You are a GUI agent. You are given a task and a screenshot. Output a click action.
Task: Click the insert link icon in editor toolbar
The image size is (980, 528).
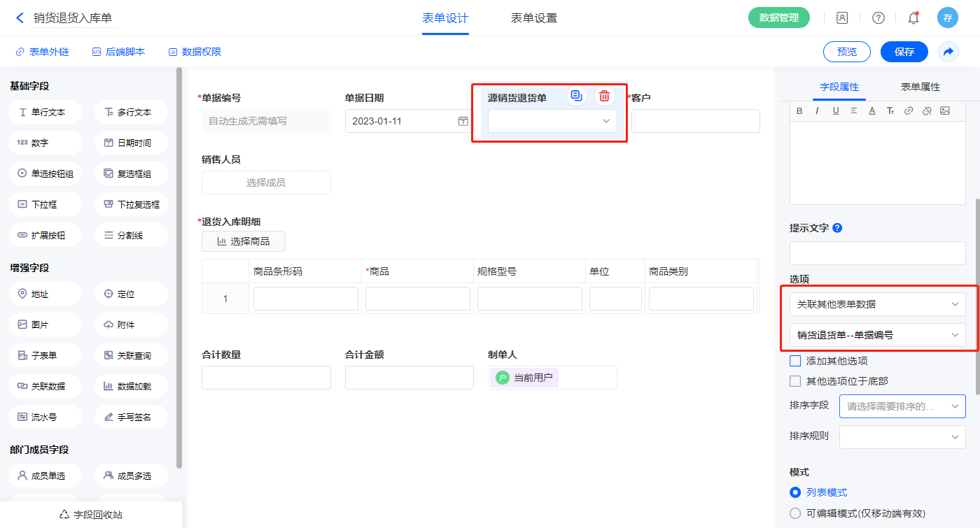[x=908, y=110]
